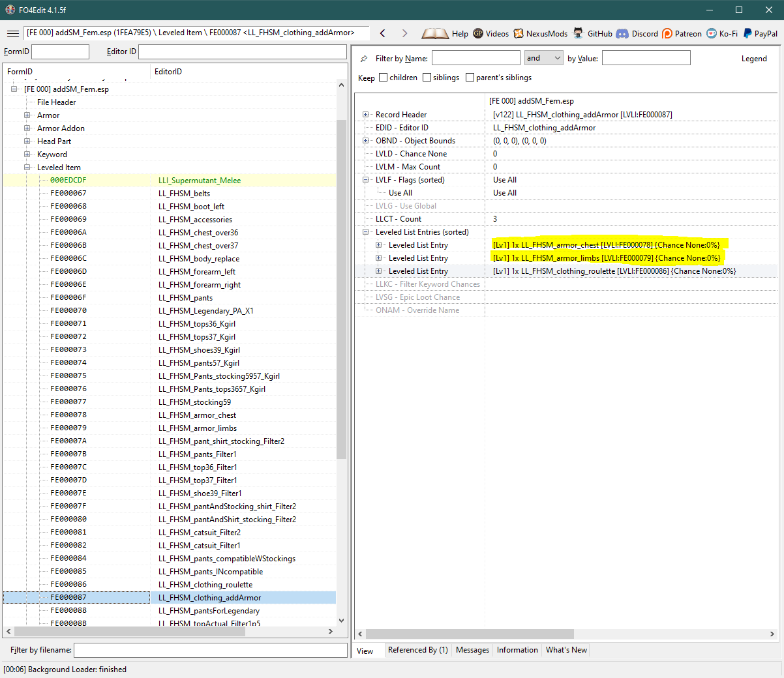784x678 pixels.
Task: Enable the Keep siblings checkbox
Action: point(427,78)
